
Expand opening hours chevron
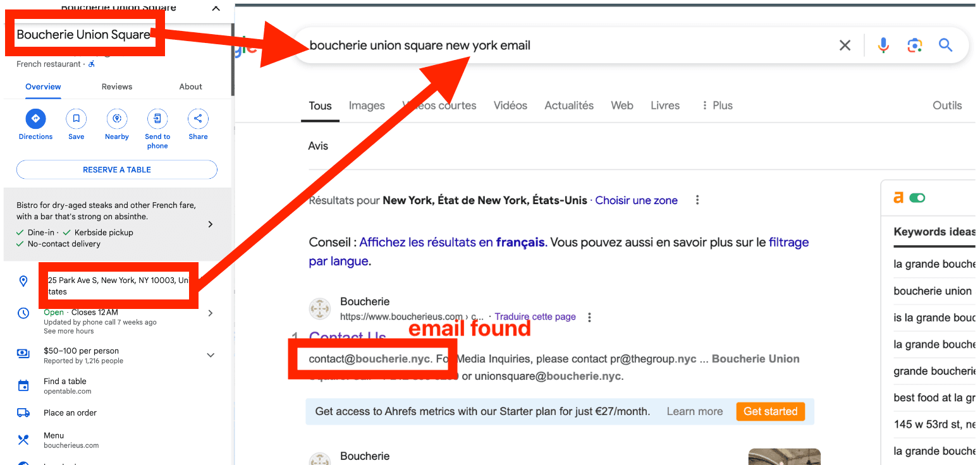tap(211, 313)
